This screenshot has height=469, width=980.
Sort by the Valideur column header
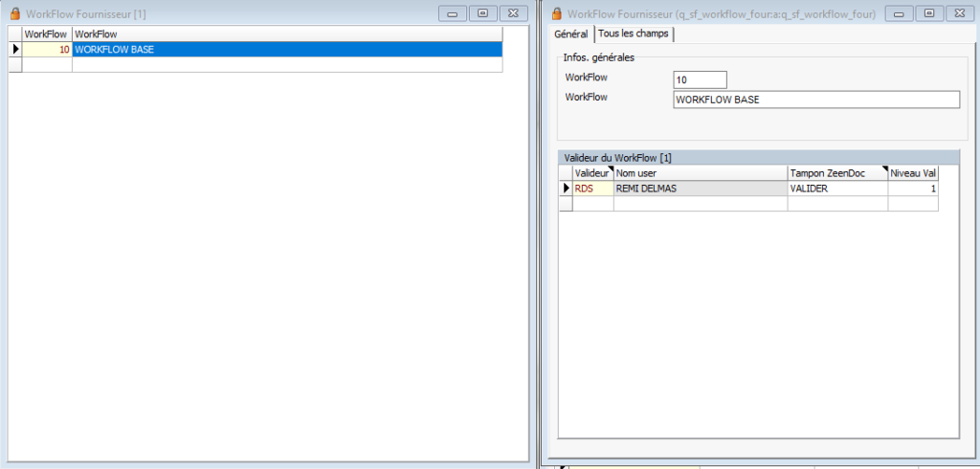click(x=591, y=173)
